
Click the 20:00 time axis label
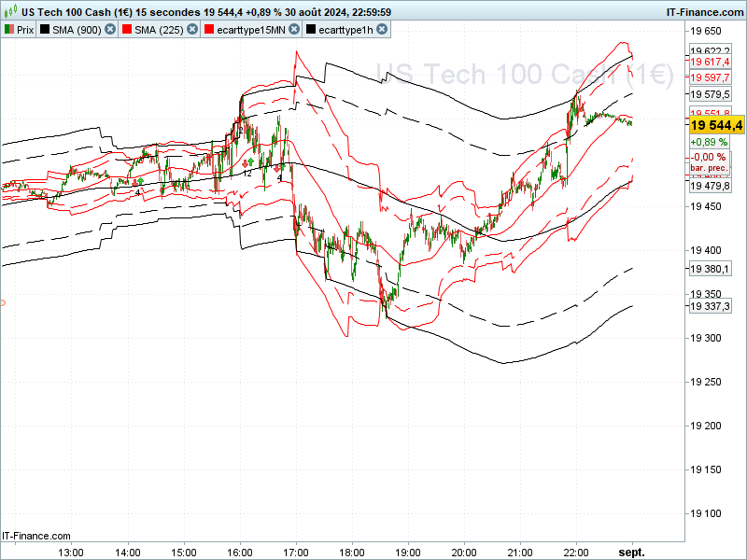[464, 553]
